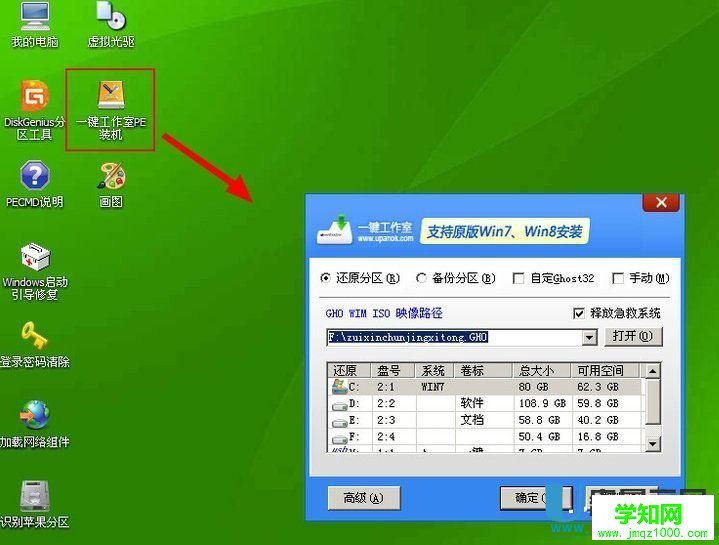Open 登录密码清除 key icon
This screenshot has width=719, height=545.
pos(35,345)
